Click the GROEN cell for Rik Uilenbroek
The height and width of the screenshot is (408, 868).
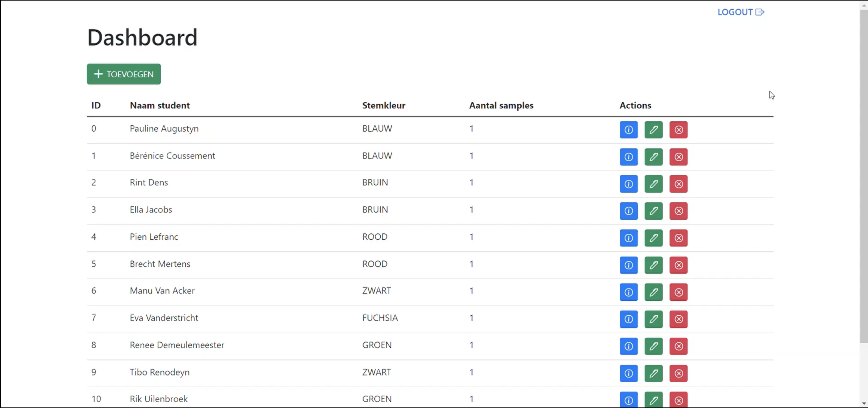click(x=377, y=399)
